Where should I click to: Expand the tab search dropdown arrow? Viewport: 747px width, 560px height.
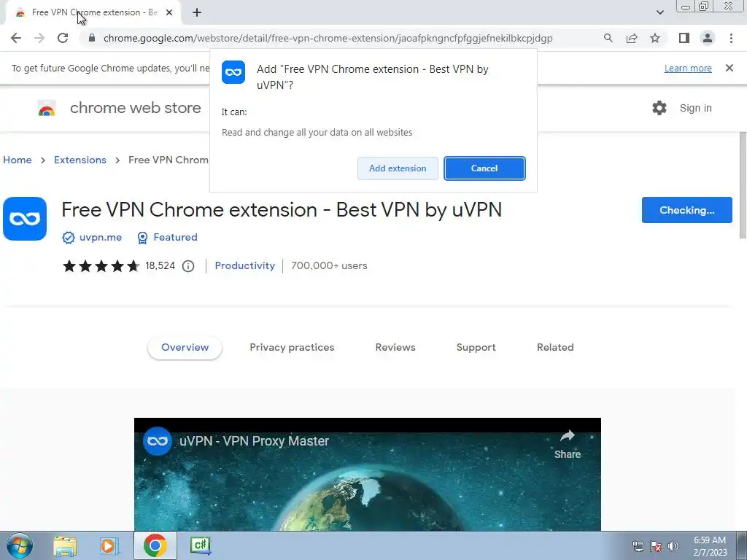coord(659,12)
